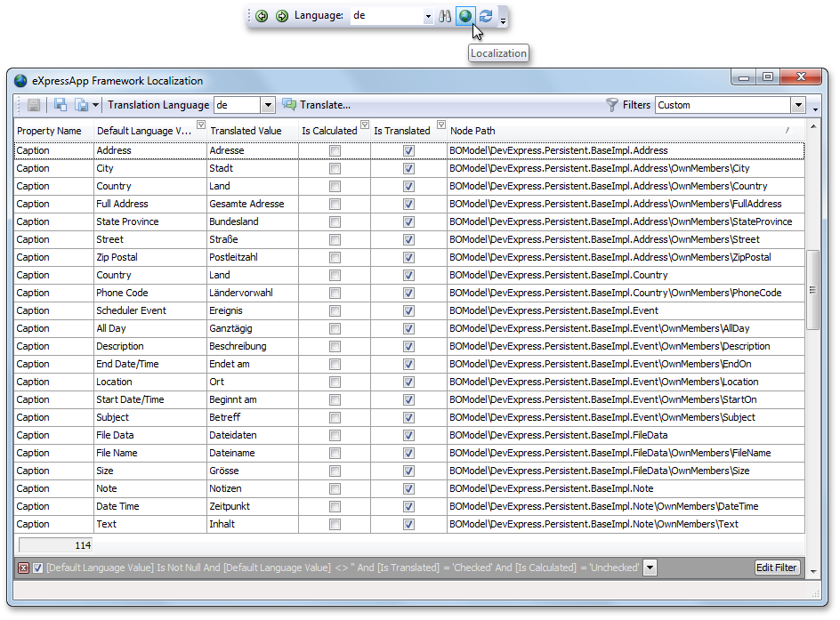The width and height of the screenshot is (840, 620).
Task: Click the blue refresh arrows icon
Action: pos(486,16)
